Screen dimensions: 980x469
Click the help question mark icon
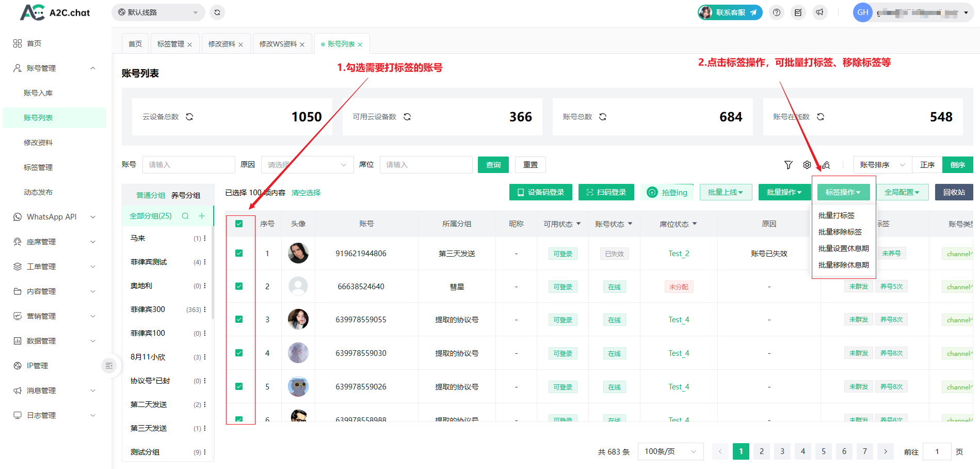point(777,12)
